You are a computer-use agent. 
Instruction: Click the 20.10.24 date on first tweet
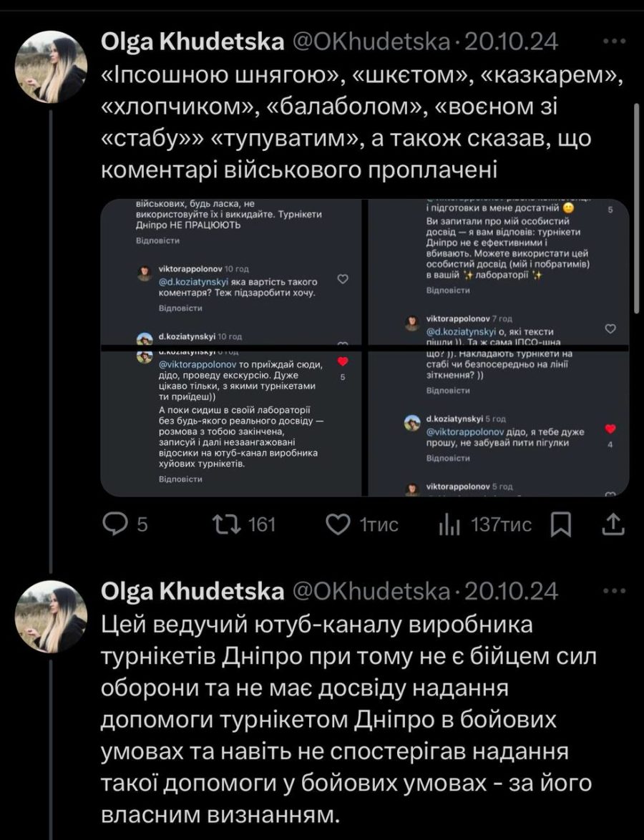click(x=511, y=42)
